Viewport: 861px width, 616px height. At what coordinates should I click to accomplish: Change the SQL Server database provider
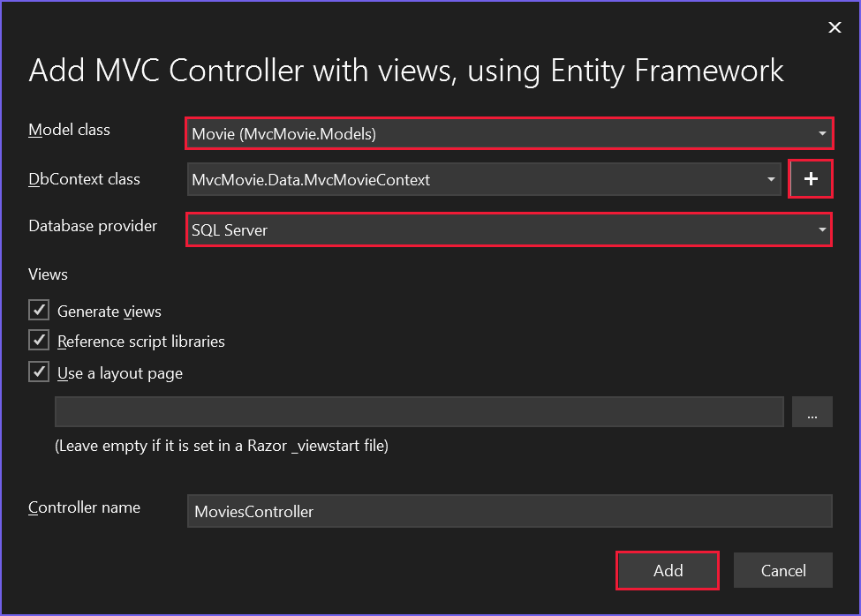(x=495, y=229)
